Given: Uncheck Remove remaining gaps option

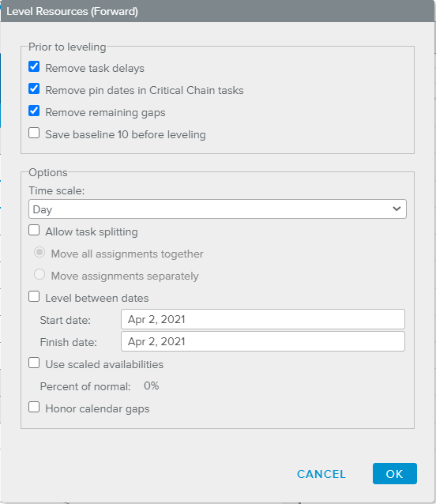Looking at the screenshot, I should (34, 111).
